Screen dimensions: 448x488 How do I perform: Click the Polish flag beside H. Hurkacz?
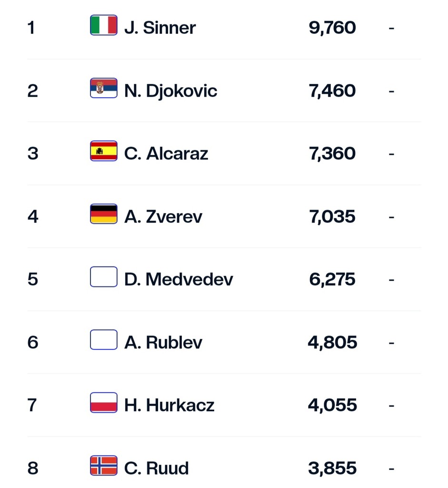coord(103,402)
